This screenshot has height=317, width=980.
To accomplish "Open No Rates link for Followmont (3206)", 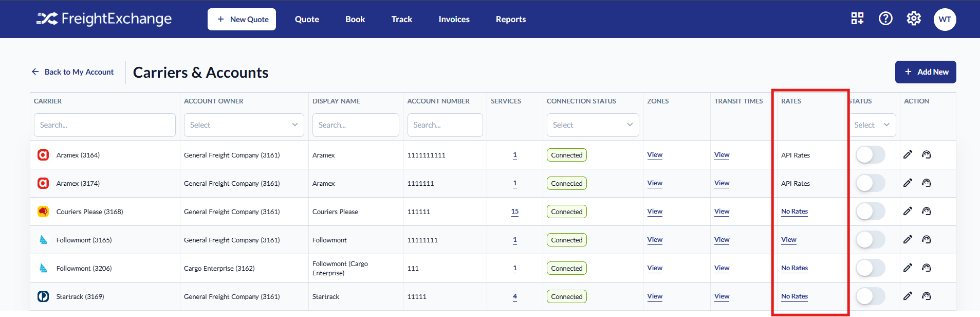I will (x=794, y=268).
